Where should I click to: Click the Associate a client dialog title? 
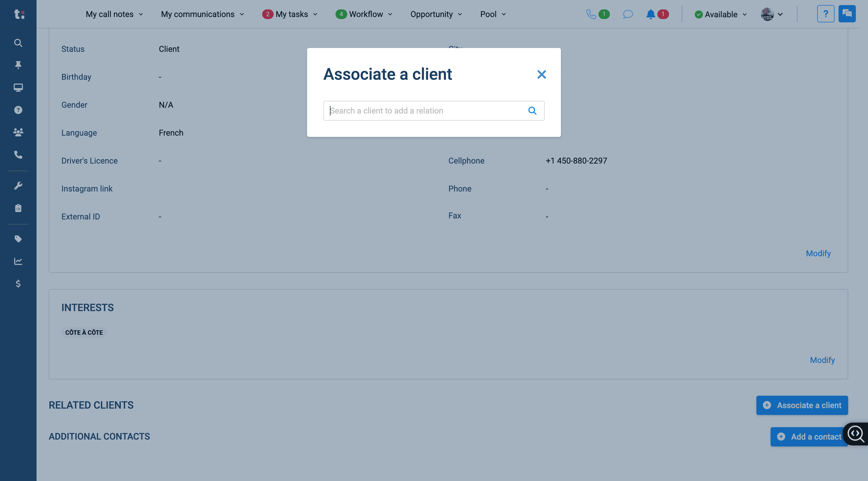click(388, 74)
